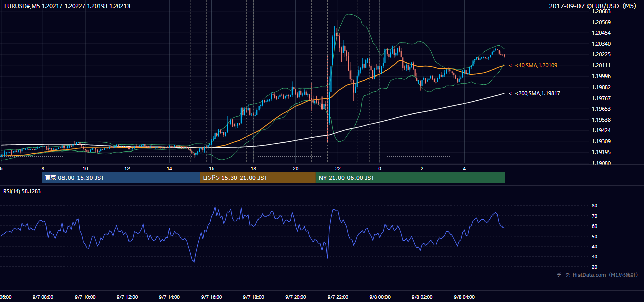The width and height of the screenshot is (644, 302).
Task: Click the 9/7 08:00 bottom time label
Action: [43, 297]
